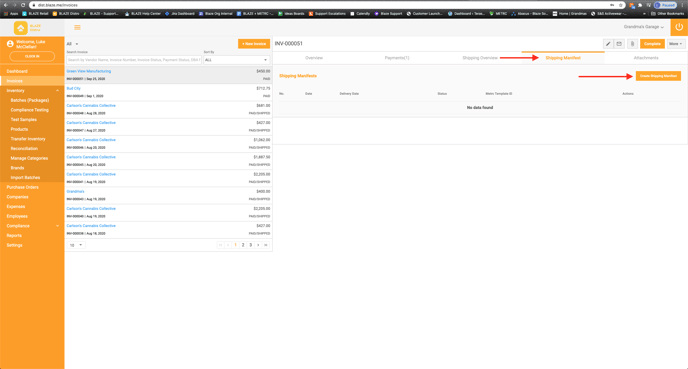Open Compliance Testing in sidebar
688x369 pixels.
(x=30, y=110)
